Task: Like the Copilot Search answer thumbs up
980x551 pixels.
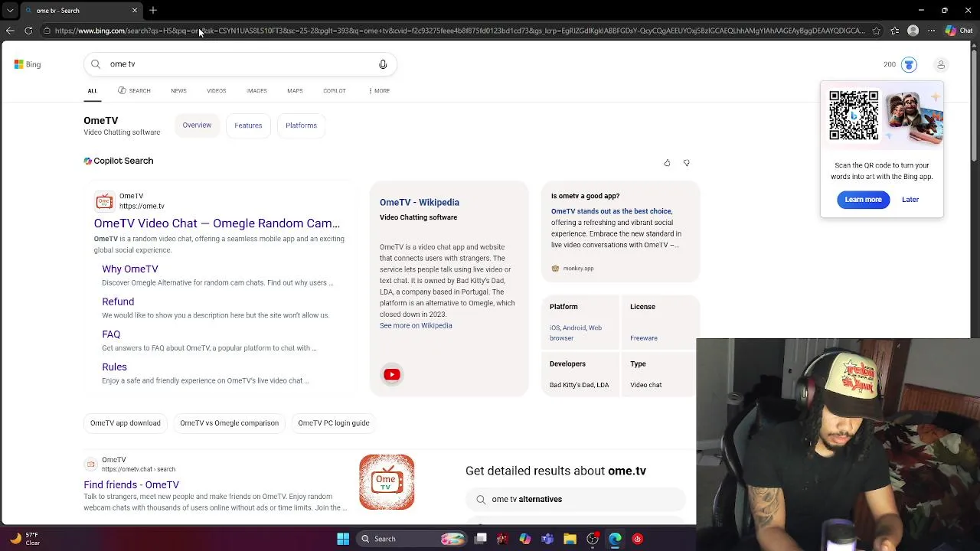Action: (667, 163)
